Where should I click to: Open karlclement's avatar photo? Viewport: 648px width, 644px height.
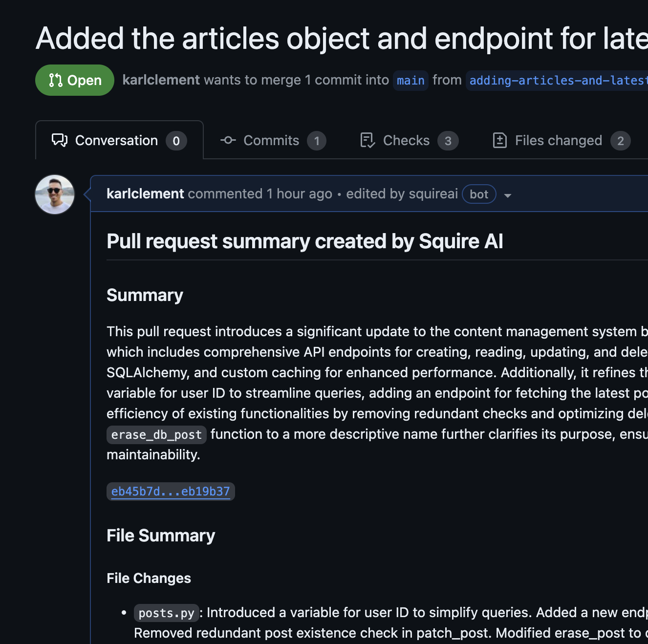pos(55,194)
